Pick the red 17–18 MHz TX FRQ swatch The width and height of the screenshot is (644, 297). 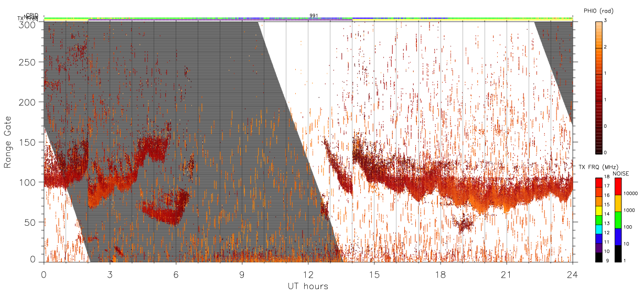click(598, 183)
